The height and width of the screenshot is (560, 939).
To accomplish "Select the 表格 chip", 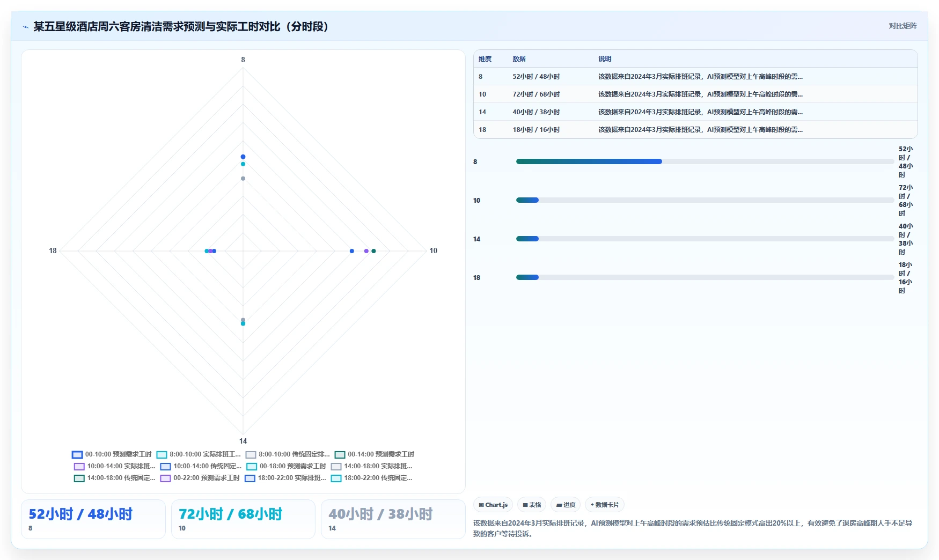I will click(532, 505).
